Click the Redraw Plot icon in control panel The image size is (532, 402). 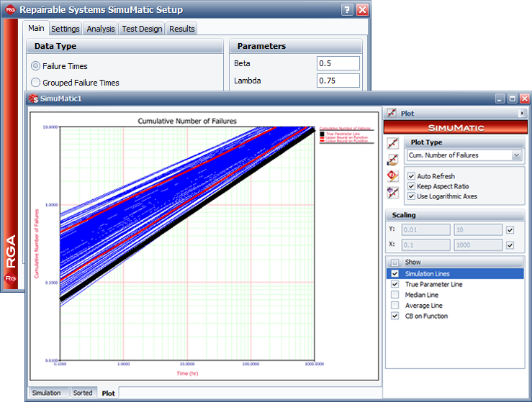click(x=393, y=143)
